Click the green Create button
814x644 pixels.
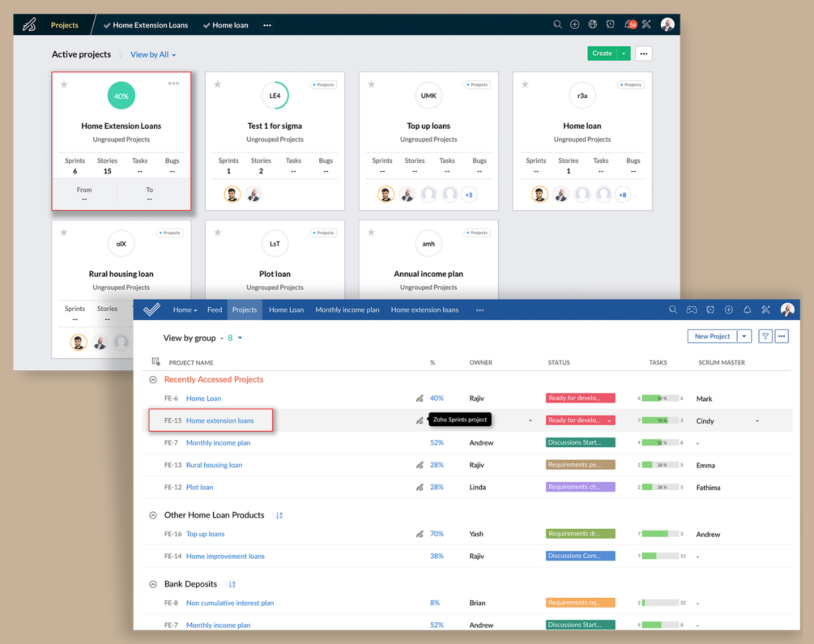(602, 53)
